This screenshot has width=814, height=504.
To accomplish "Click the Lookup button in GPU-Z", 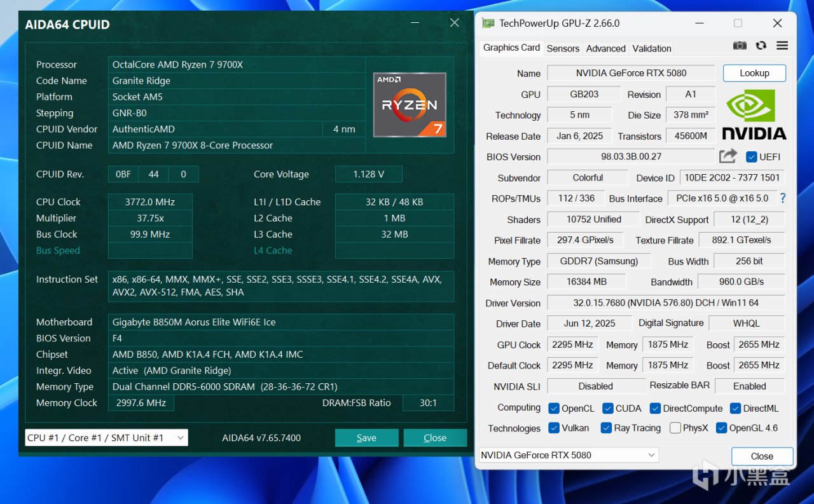I will point(754,73).
